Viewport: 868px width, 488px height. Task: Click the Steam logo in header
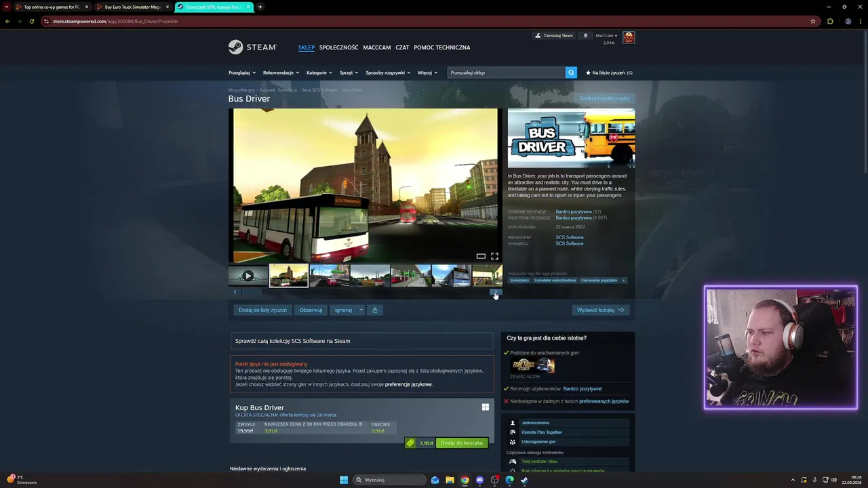tap(252, 47)
